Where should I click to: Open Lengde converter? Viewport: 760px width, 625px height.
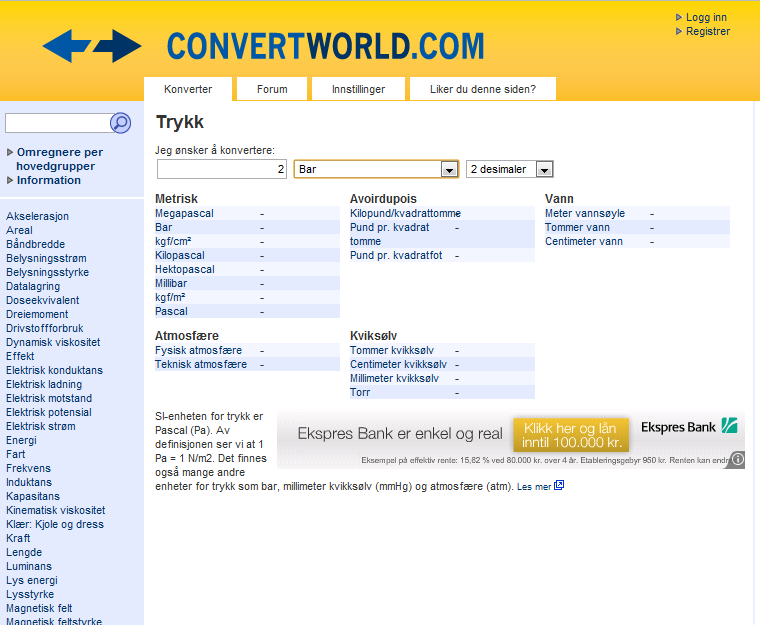24,553
